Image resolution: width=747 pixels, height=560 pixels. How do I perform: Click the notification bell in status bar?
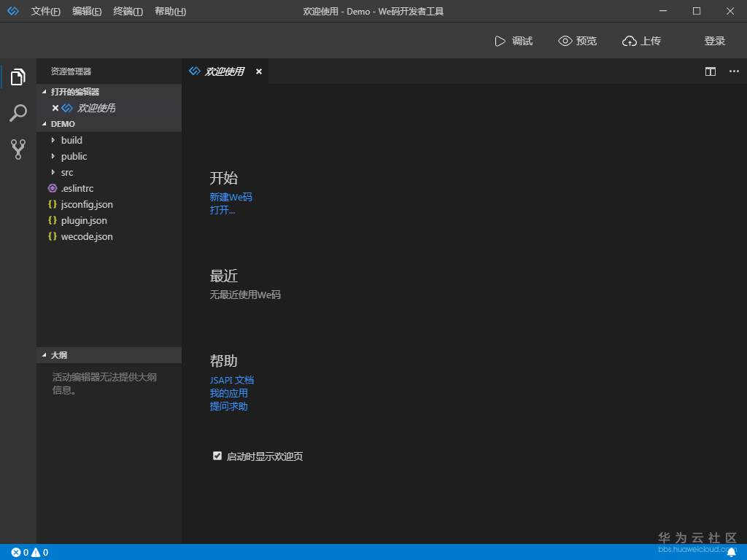(732, 553)
